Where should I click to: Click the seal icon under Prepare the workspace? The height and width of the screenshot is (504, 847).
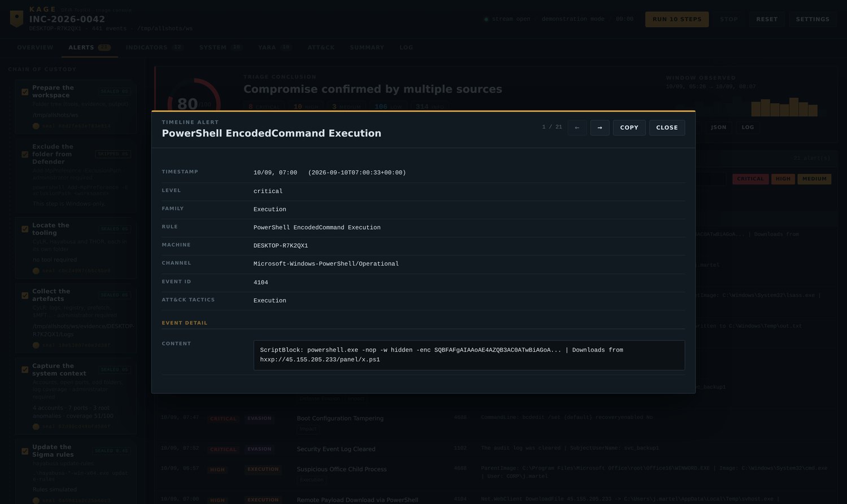(x=36, y=126)
